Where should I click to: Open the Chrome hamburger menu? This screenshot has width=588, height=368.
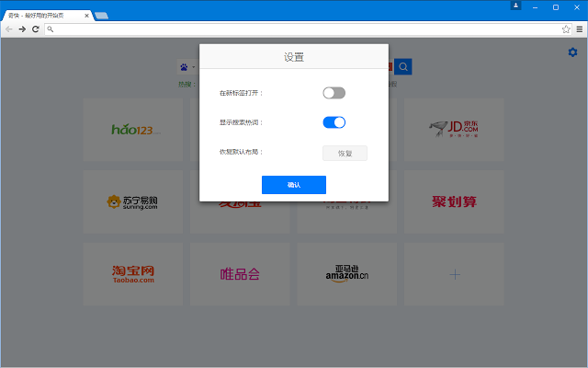coord(578,29)
